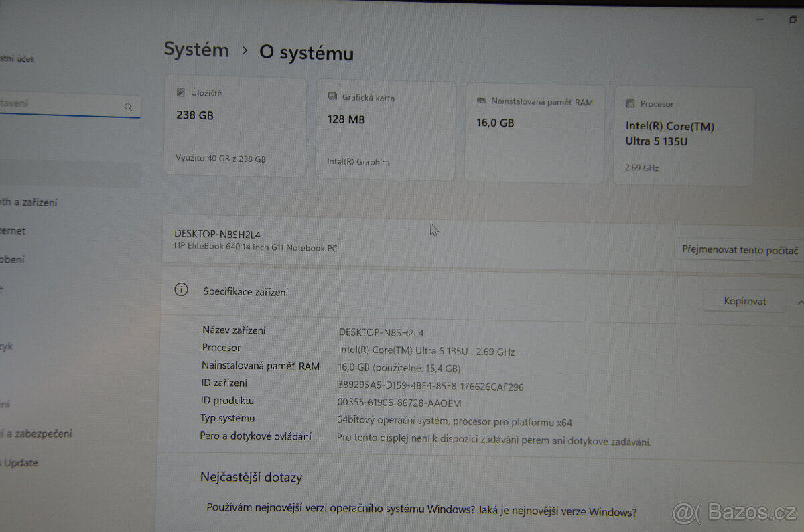Click the Grafická karta graphics card icon
Image resolution: width=804 pixels, height=532 pixels.
(x=331, y=96)
